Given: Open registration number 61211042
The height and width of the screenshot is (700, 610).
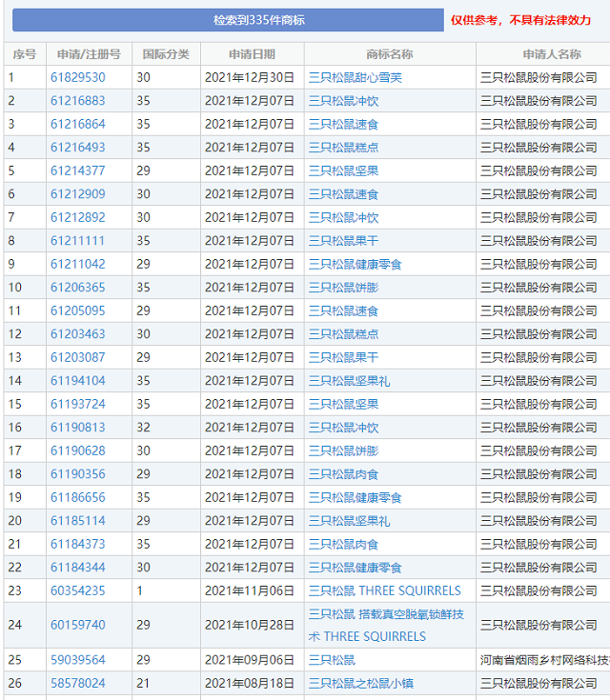Looking at the screenshot, I should point(78,265).
